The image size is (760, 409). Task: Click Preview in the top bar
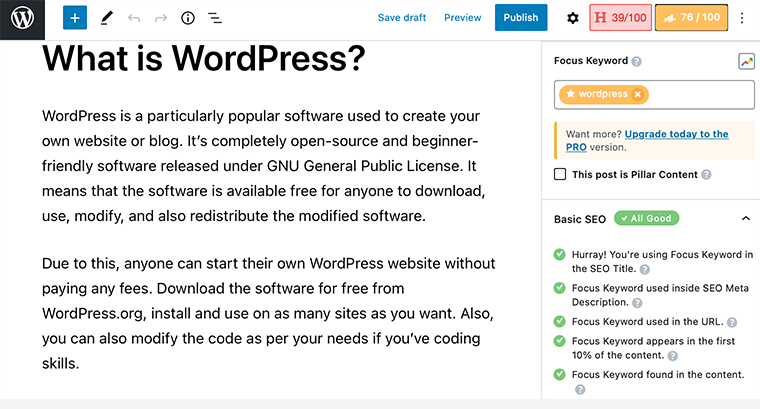pos(462,18)
